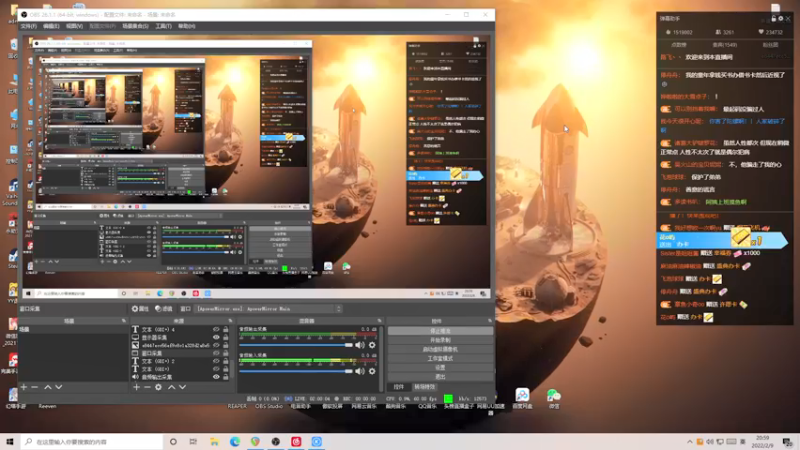Move source up arrow in Sources panel

[x=171, y=387]
